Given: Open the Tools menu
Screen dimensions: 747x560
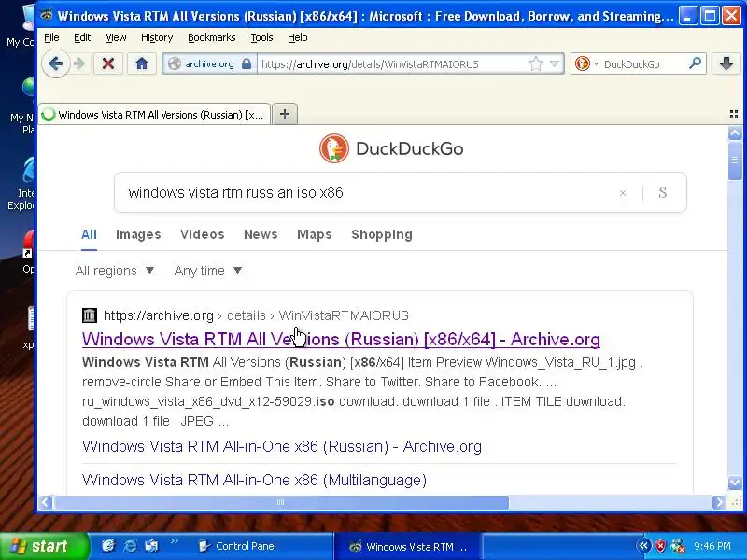Looking at the screenshot, I should point(261,37).
